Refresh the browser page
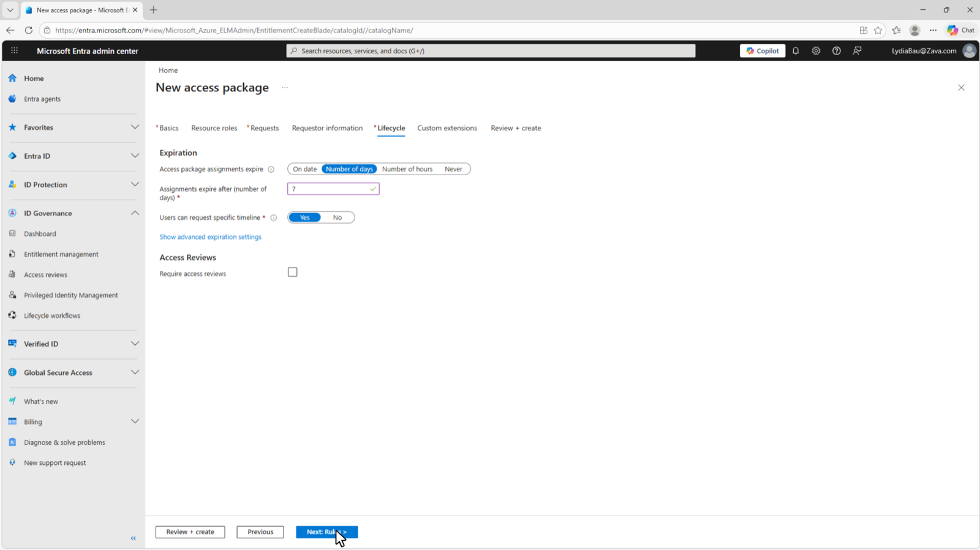The height and width of the screenshot is (550, 980). click(28, 30)
